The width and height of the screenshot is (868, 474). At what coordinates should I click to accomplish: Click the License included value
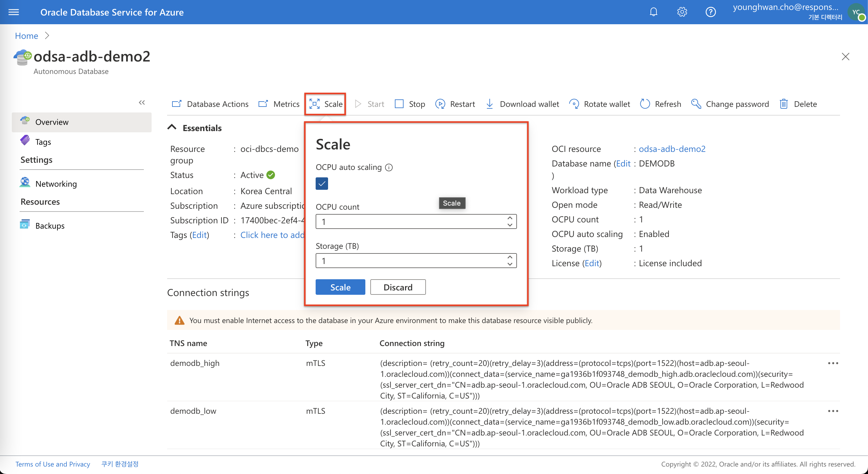pos(670,263)
